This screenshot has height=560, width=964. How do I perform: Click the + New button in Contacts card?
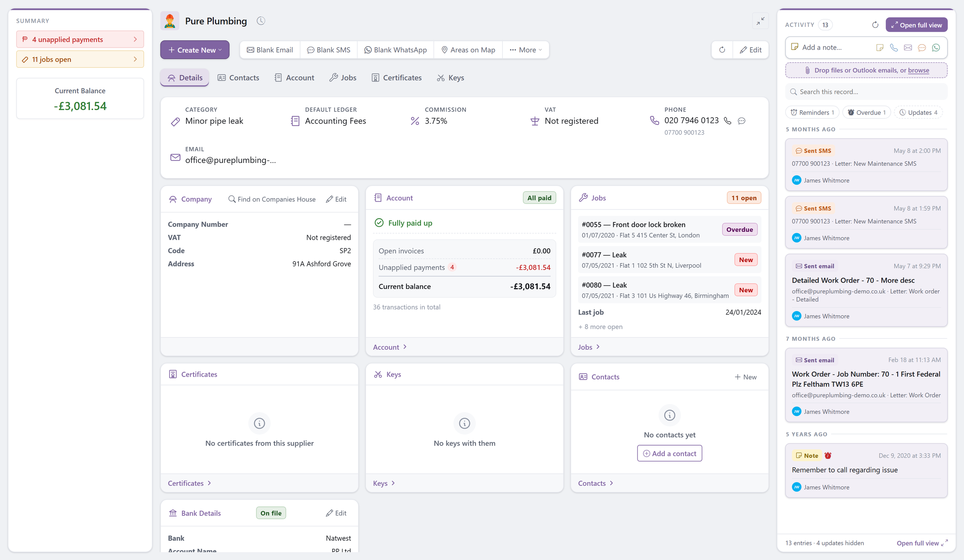point(745,377)
